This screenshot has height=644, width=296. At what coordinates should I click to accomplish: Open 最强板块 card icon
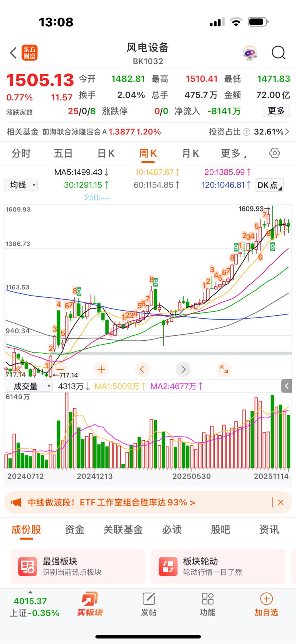tap(28, 566)
